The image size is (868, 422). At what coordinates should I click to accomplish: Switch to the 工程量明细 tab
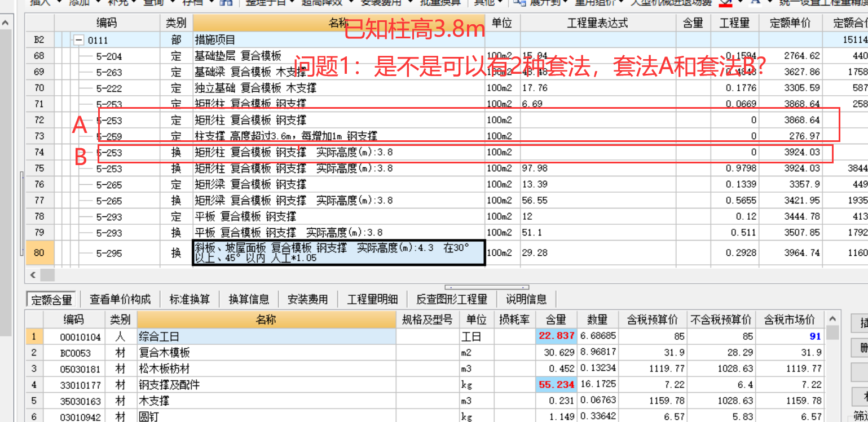coord(372,299)
